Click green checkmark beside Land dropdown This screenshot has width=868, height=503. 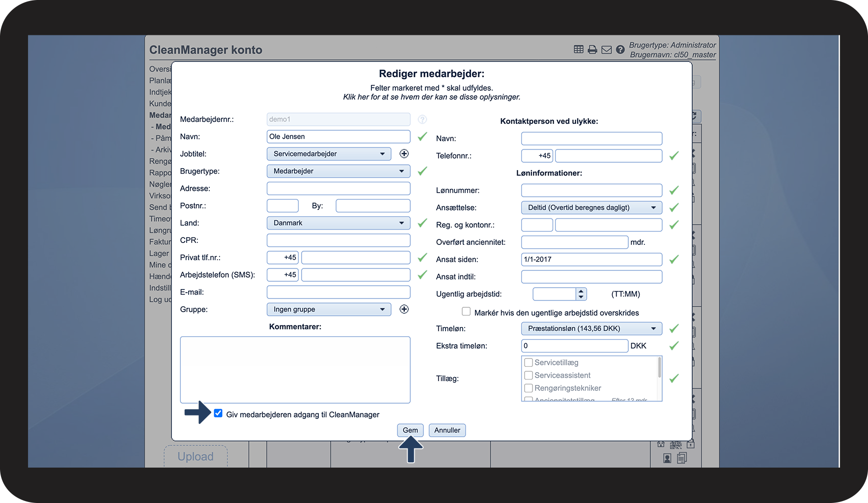(x=422, y=223)
